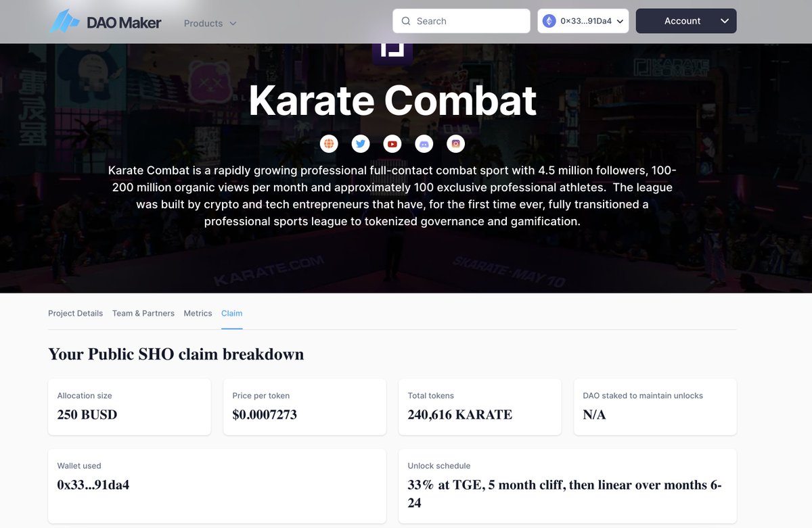Open the wallet 0x33...91Da4 dropdown
This screenshot has width=812, height=528.
[x=583, y=21]
